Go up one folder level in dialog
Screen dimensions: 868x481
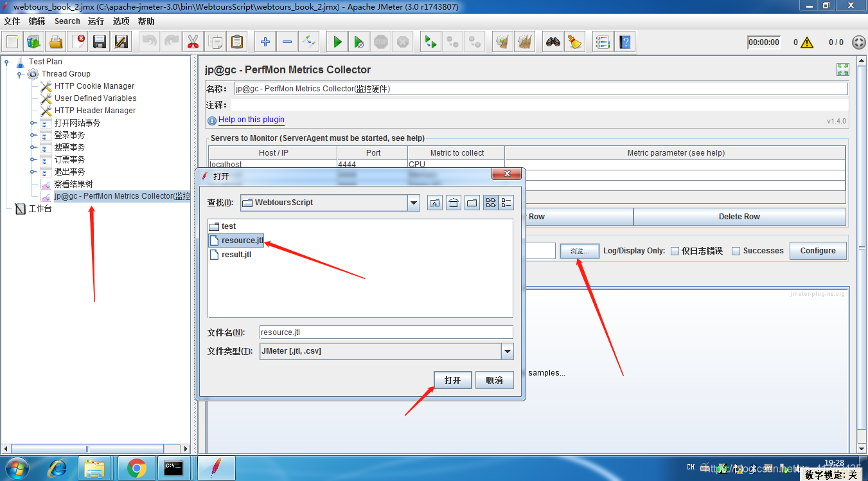tap(435, 203)
